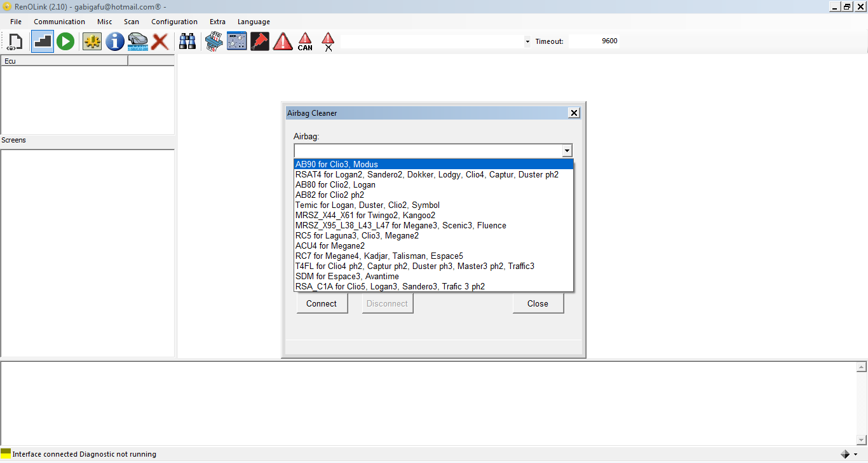Open the File menu
Screen dimensions: 868x463
pyautogui.click(x=16, y=22)
